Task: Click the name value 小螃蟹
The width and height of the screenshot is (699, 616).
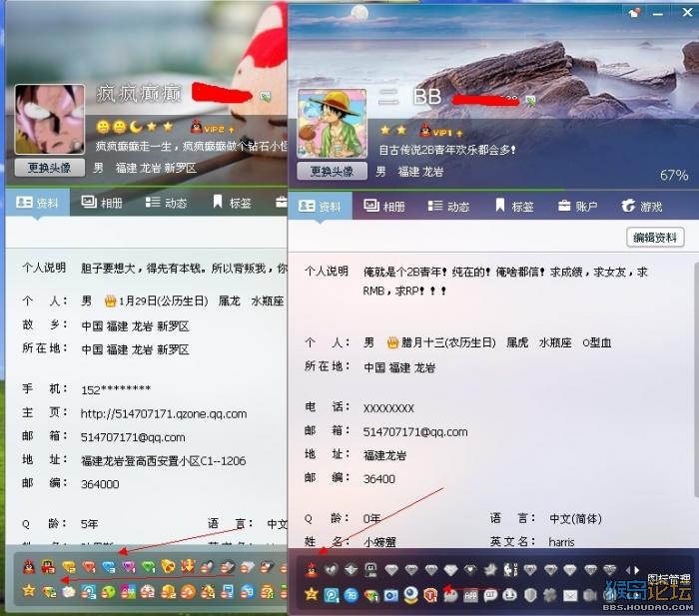Action: click(x=379, y=542)
